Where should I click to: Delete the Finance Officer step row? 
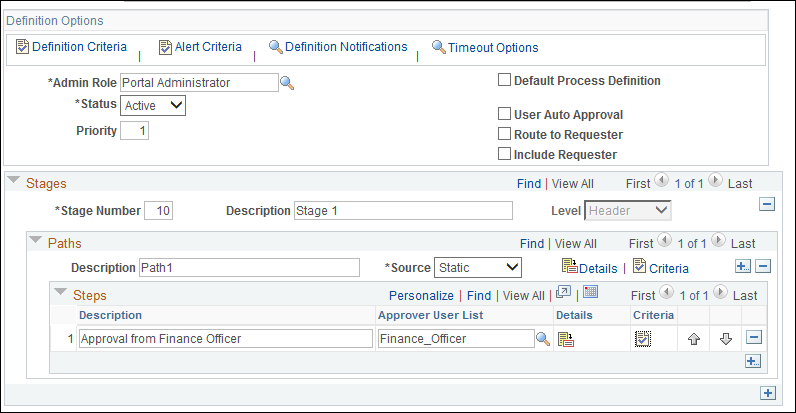coord(754,337)
